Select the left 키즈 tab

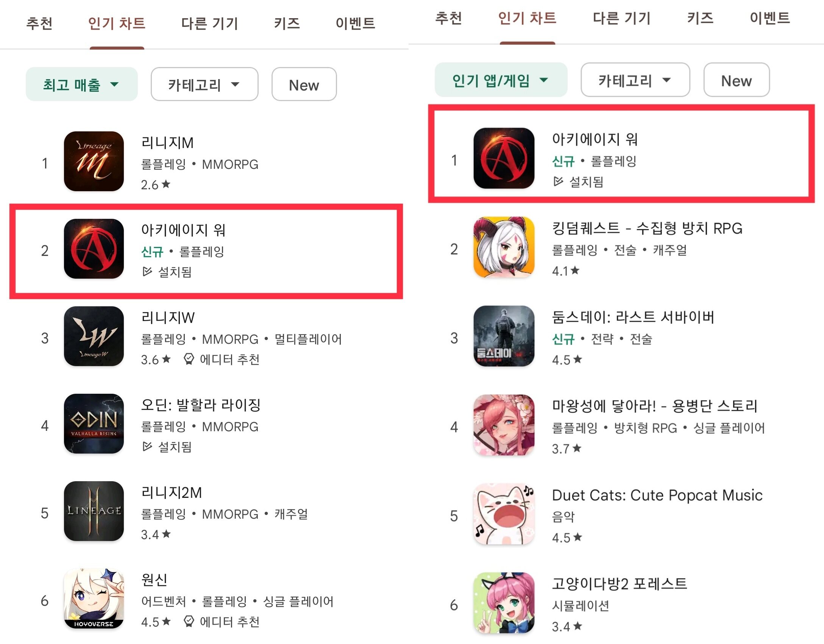(x=287, y=23)
